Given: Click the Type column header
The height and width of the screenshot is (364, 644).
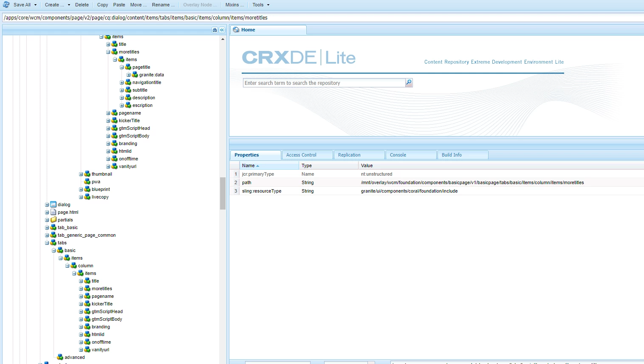Looking at the screenshot, I should pos(328,165).
